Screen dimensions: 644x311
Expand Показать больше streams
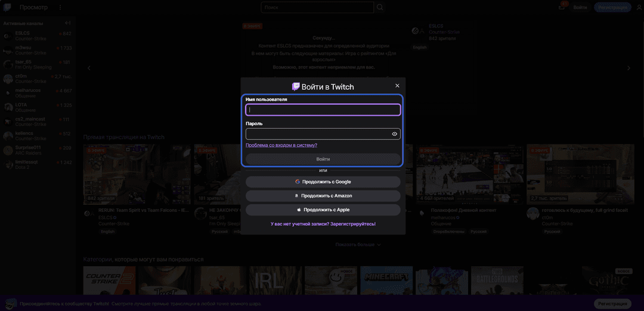[x=358, y=244]
